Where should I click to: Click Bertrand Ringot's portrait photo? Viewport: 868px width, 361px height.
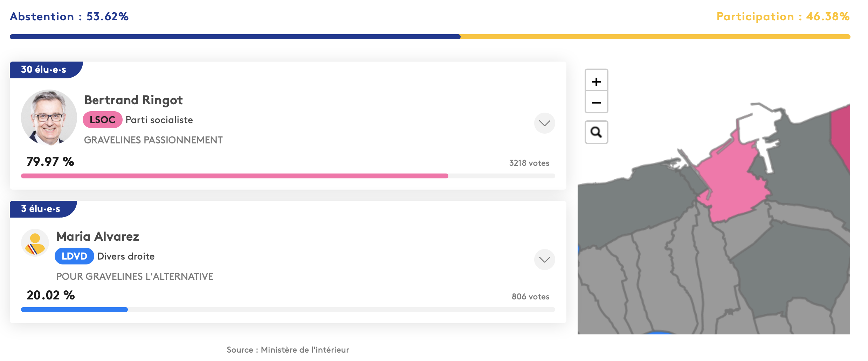49,118
